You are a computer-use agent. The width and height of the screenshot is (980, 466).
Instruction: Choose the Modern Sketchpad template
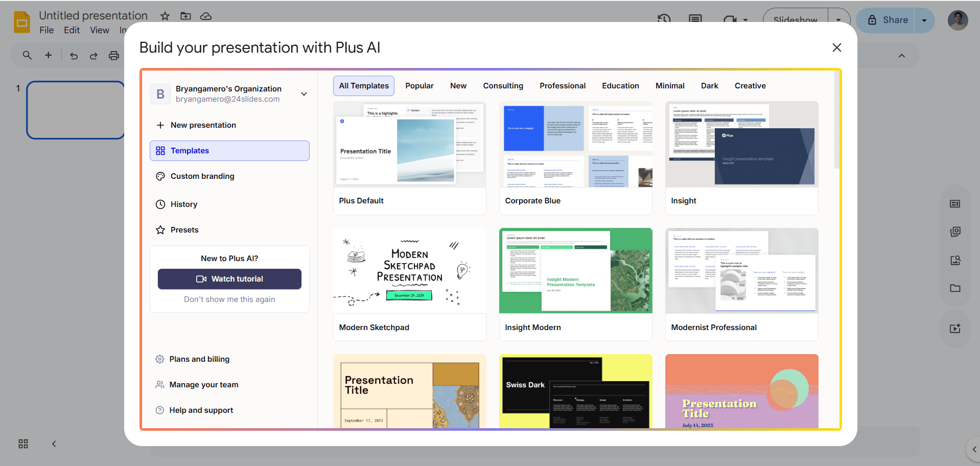coord(410,285)
